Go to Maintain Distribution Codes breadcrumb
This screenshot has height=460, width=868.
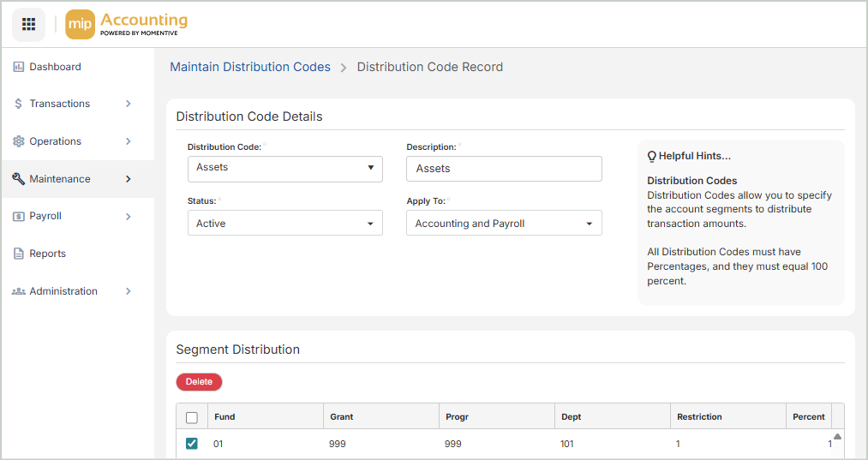tap(250, 67)
